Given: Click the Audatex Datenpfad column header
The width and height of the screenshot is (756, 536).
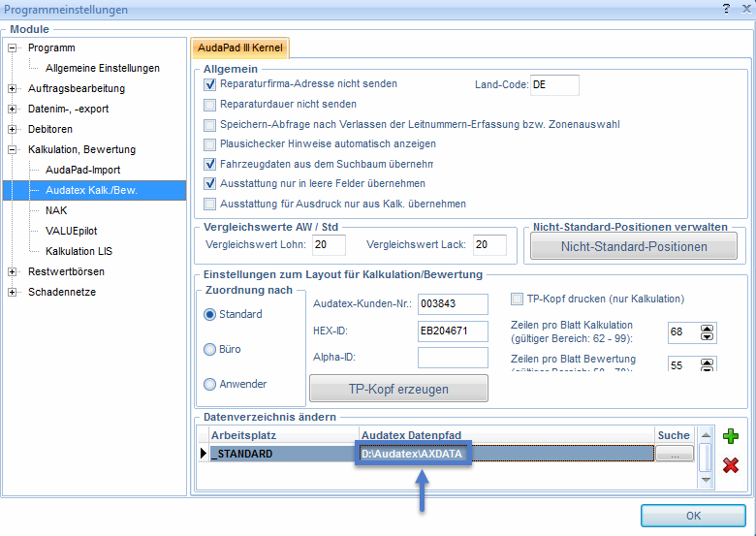Looking at the screenshot, I should (x=506, y=435).
